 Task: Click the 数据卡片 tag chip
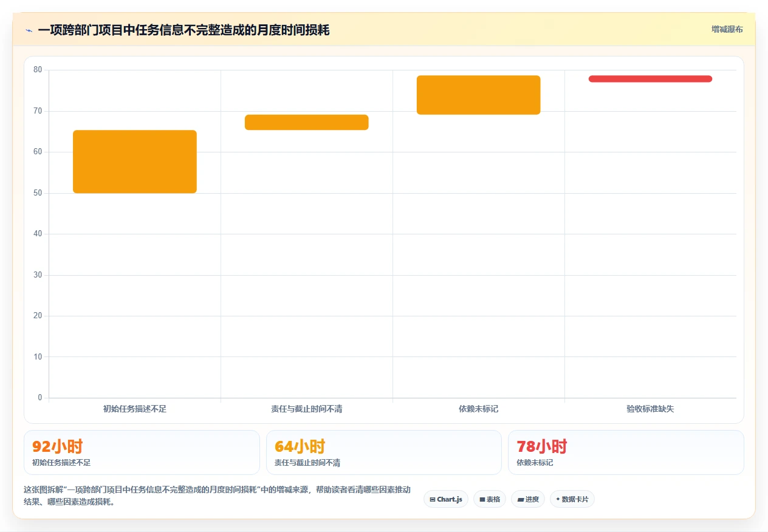point(572,499)
